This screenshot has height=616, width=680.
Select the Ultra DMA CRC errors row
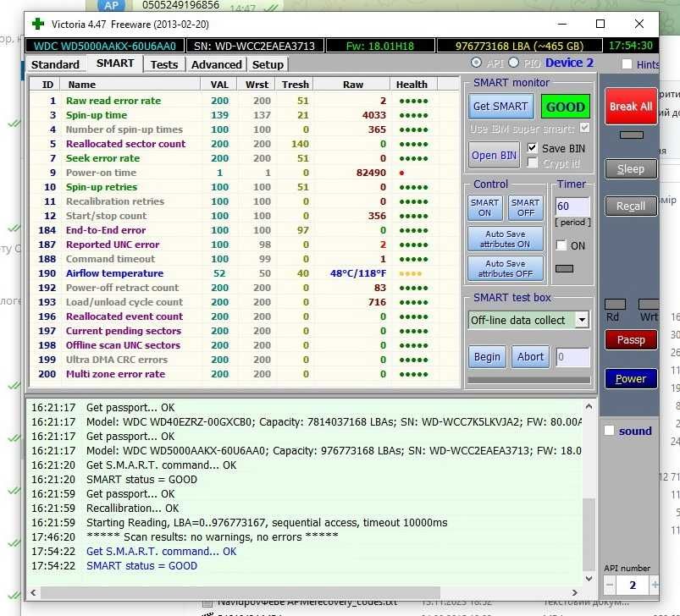click(x=244, y=360)
